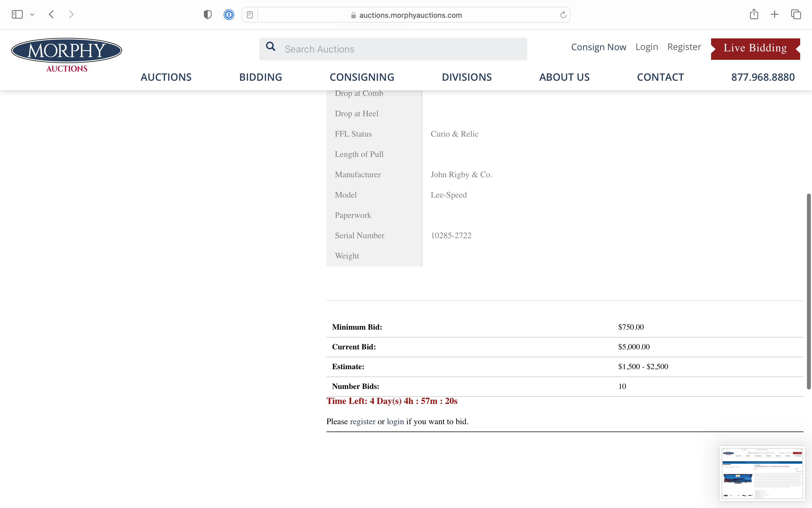
Task: Open the privacy report shield icon
Action: click(x=208, y=14)
